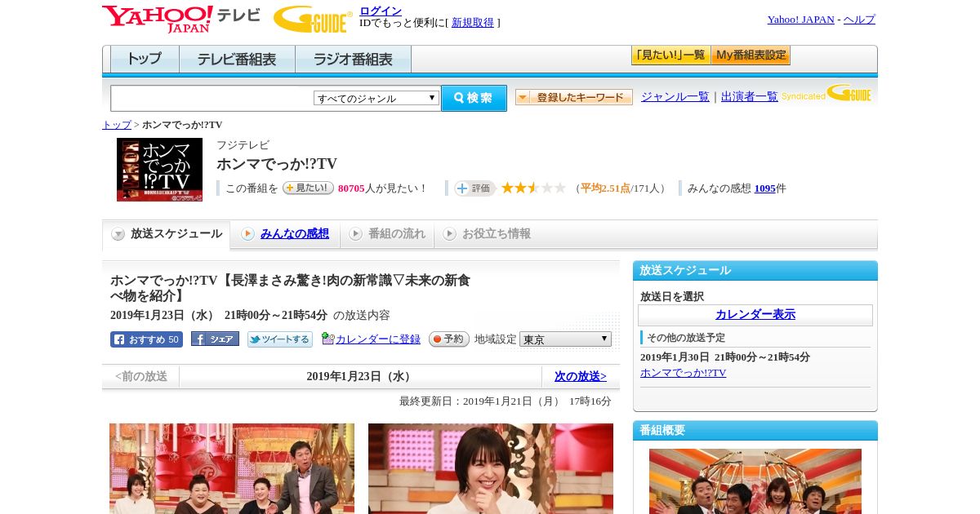980x514 pixels.
Task: Click the 2019年1月30日 schedule entry text
Action: 725,357
